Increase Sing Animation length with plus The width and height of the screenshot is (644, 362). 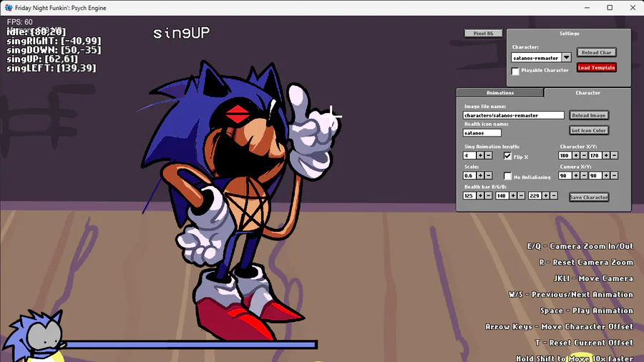tap(480, 155)
